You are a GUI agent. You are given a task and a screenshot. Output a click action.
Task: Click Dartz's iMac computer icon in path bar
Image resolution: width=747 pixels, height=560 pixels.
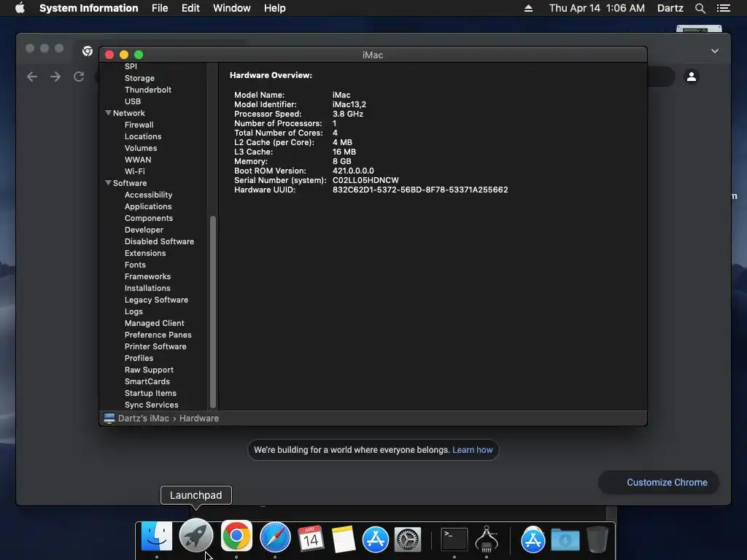click(x=109, y=418)
